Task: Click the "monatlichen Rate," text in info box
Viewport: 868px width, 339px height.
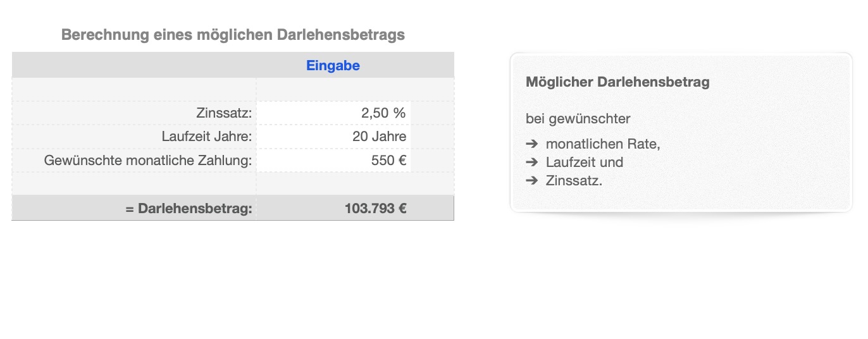Action: tap(602, 144)
